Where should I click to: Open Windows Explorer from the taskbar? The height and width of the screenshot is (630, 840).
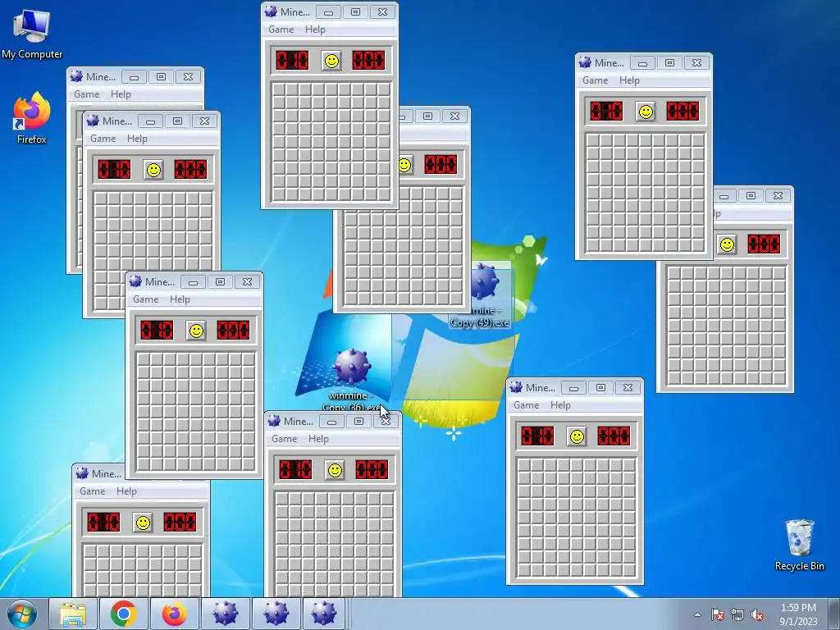pos(73,614)
